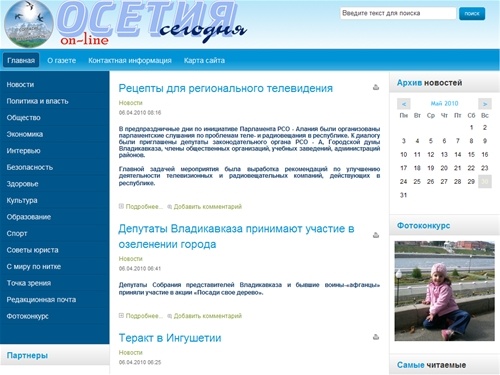Click the поиск search button

472,13
